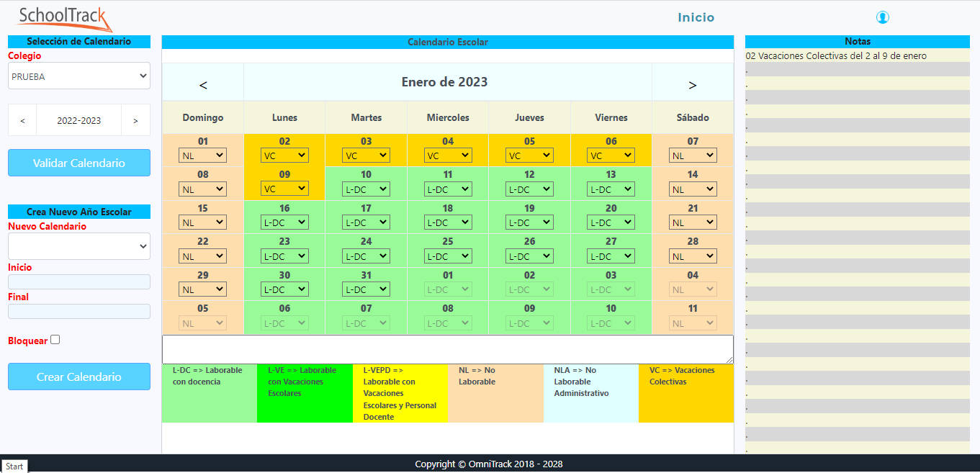This screenshot has width=980, height=473.
Task: Click the Validar Calendario button
Action: [79, 163]
